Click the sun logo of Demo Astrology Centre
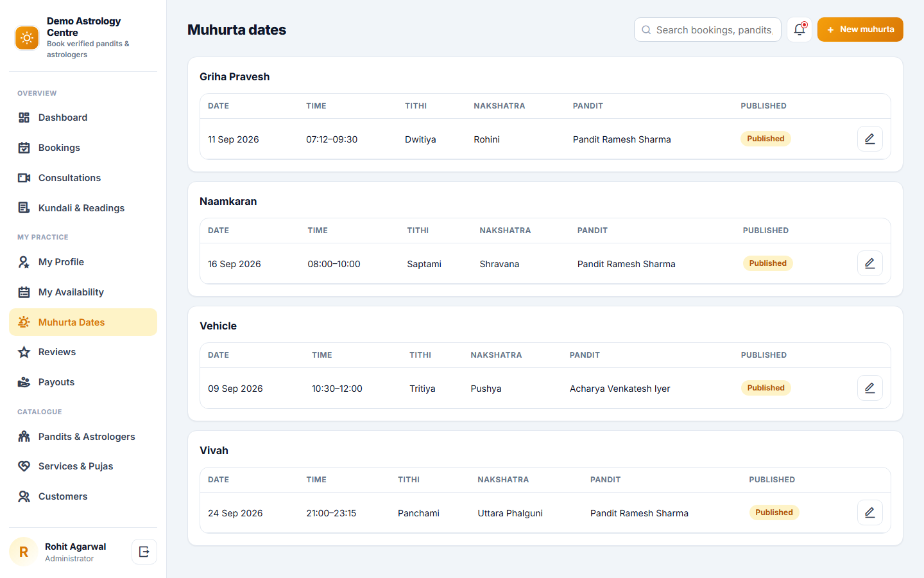Viewport: 924px width, 578px height. click(27, 38)
